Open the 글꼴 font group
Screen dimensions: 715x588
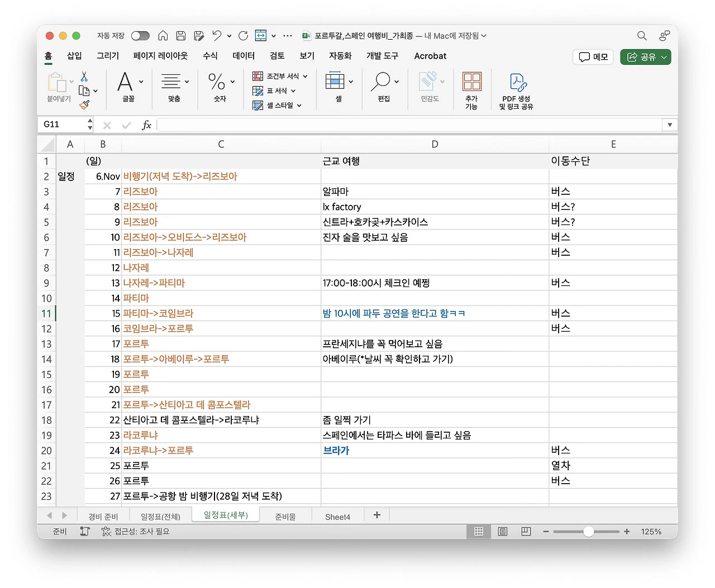pos(129,87)
